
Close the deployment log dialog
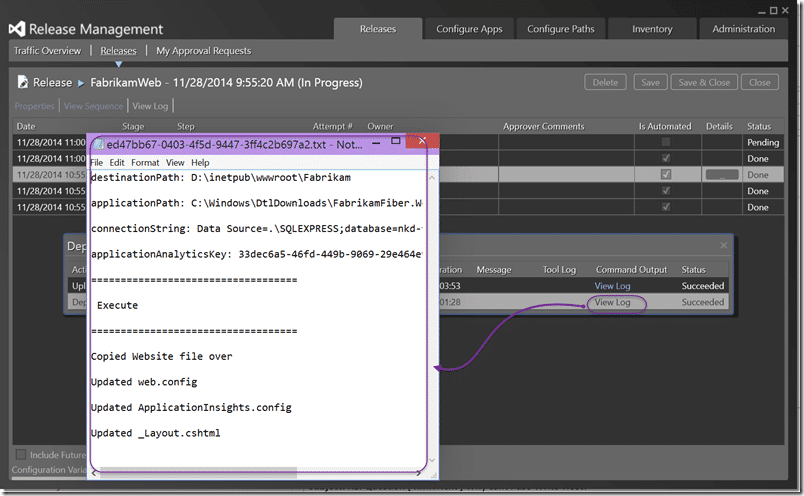pyautogui.click(x=723, y=245)
